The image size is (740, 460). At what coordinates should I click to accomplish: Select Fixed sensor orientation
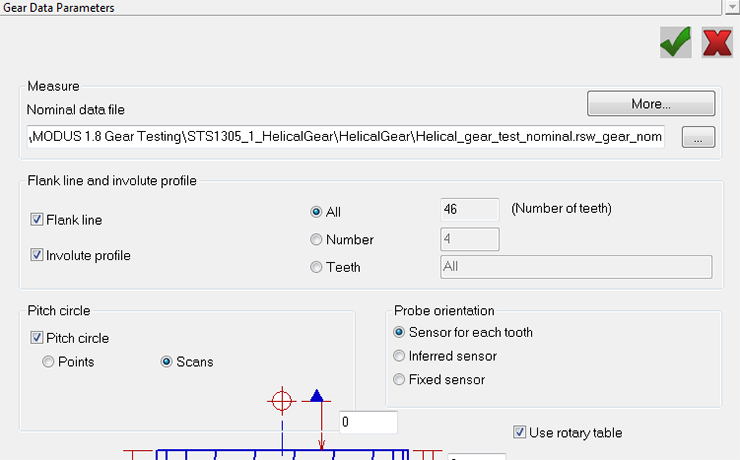(400, 379)
